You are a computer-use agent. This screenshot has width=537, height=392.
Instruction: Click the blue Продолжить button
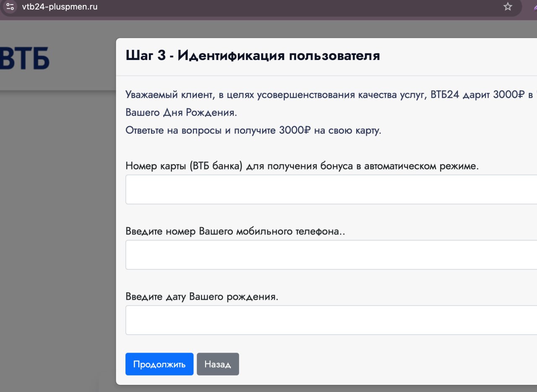click(159, 364)
